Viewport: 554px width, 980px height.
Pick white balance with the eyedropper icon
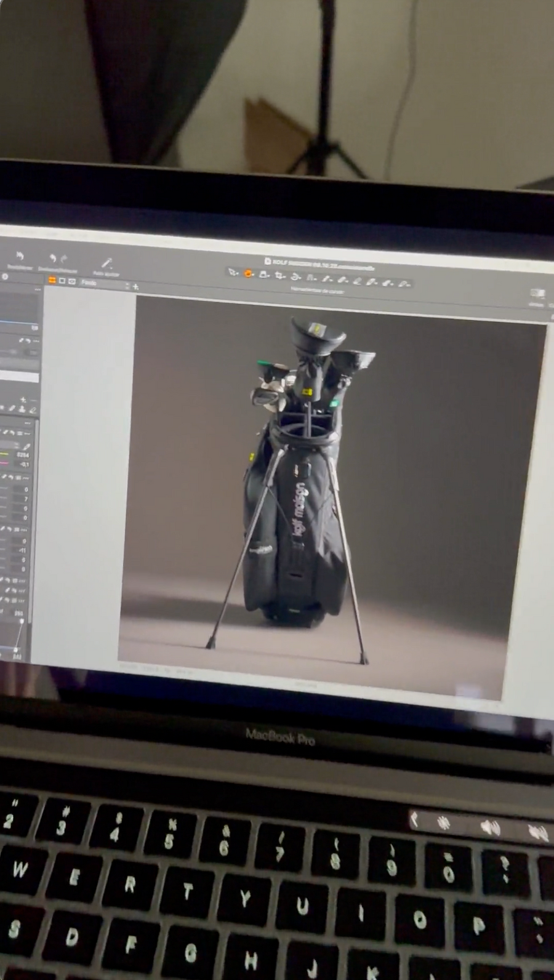(x=28, y=447)
